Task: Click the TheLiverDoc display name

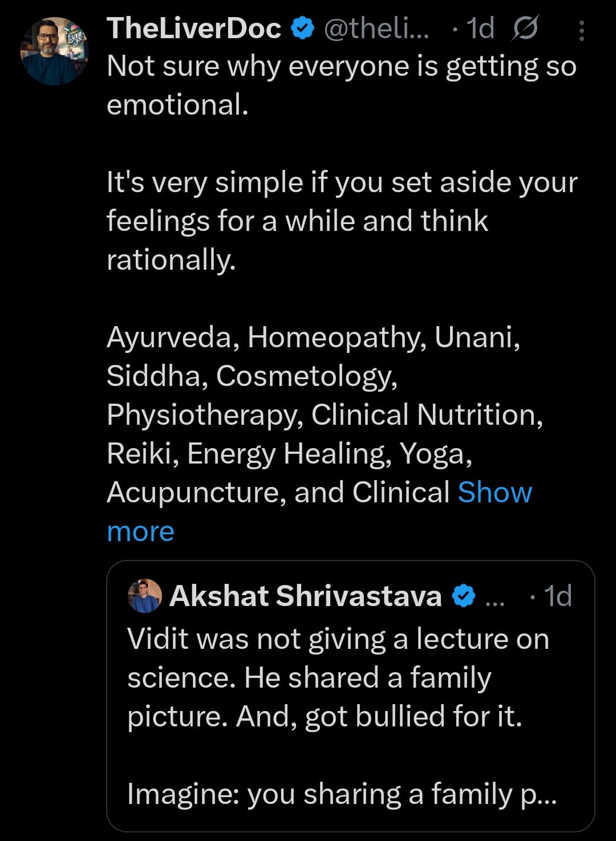Action: (x=194, y=28)
